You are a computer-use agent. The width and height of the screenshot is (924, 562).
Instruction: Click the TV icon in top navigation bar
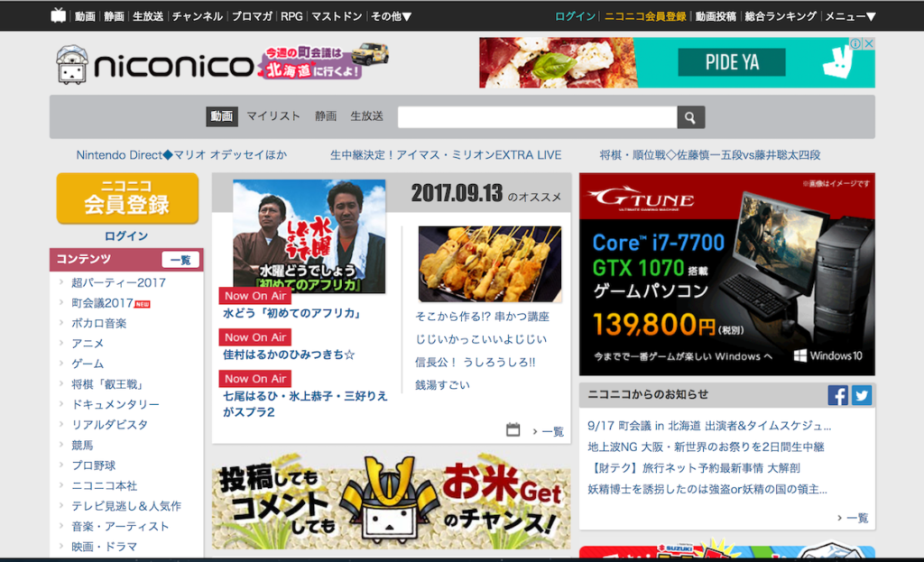[x=59, y=15]
